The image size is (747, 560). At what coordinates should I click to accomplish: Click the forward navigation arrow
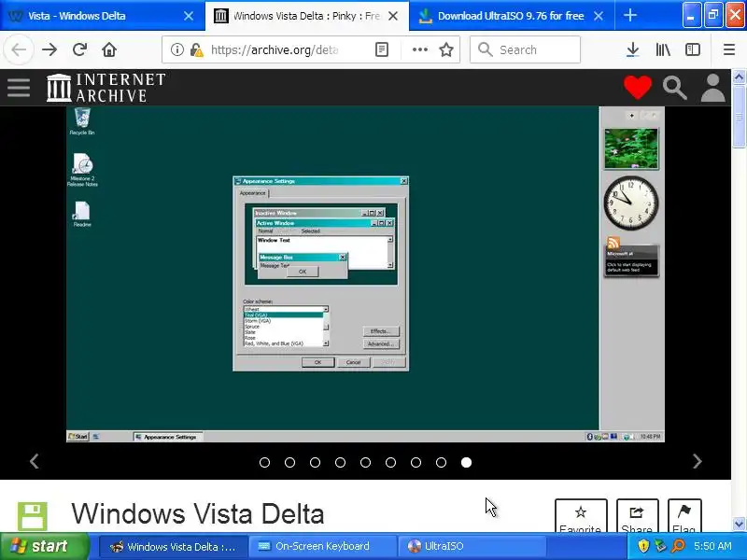tap(49, 49)
